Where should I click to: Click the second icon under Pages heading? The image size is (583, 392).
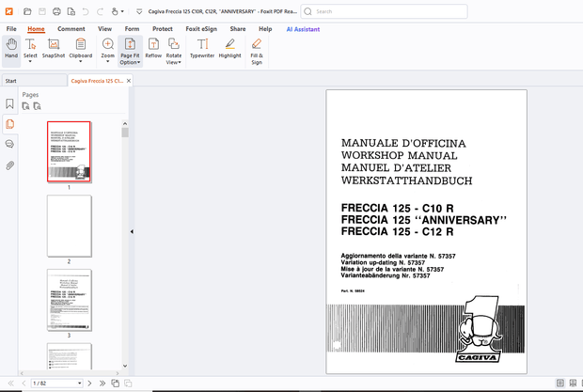point(38,106)
